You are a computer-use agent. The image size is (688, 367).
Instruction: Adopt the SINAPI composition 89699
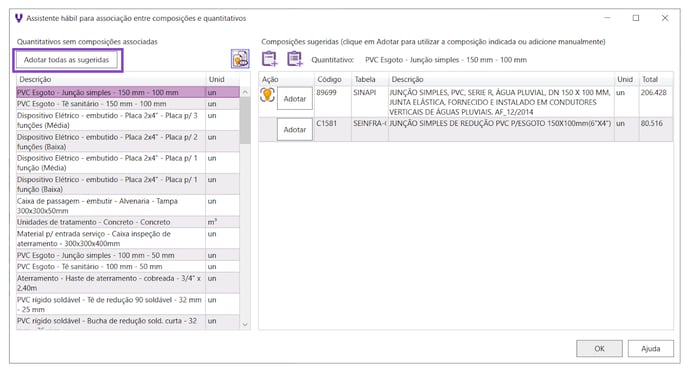[x=294, y=99]
